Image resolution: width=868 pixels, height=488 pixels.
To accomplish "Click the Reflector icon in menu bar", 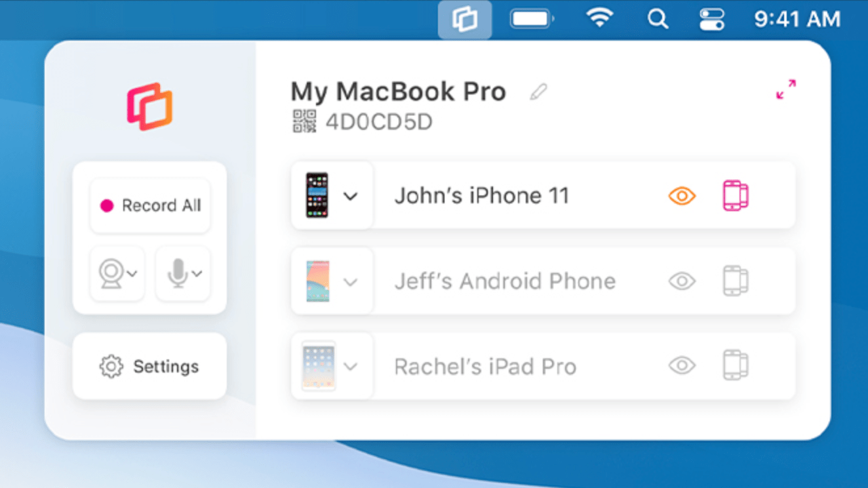I will 465,19.
